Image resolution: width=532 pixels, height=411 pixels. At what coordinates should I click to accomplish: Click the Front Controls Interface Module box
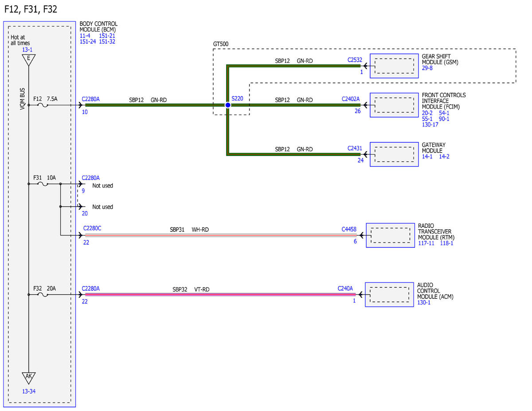[394, 105]
